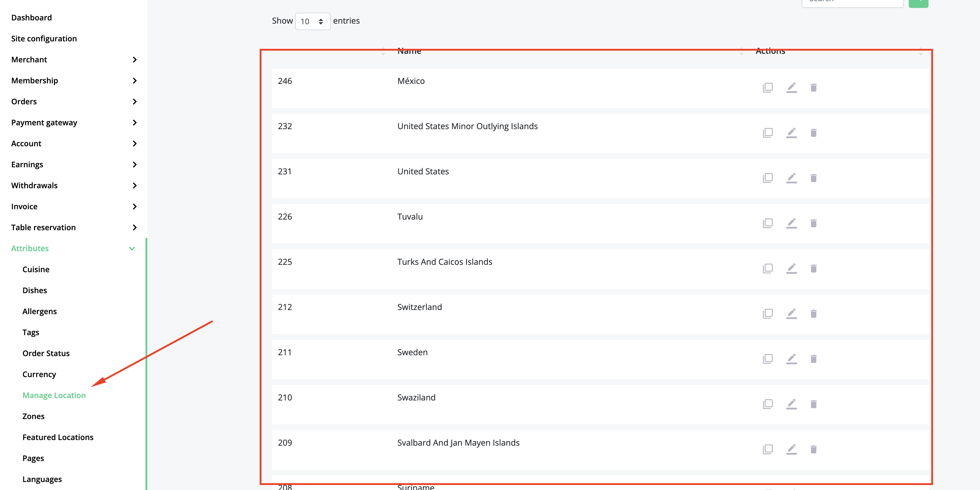Viewport: 980px width, 490px height.
Task: Open the Allergens page
Action: pyautogui.click(x=40, y=312)
